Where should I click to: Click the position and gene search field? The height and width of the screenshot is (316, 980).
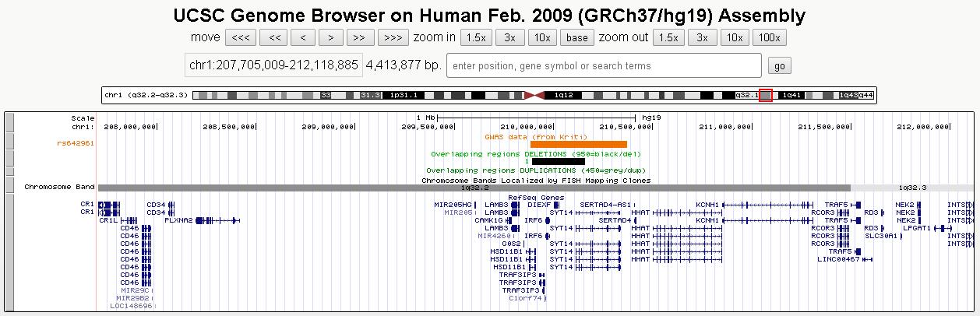[x=604, y=65]
